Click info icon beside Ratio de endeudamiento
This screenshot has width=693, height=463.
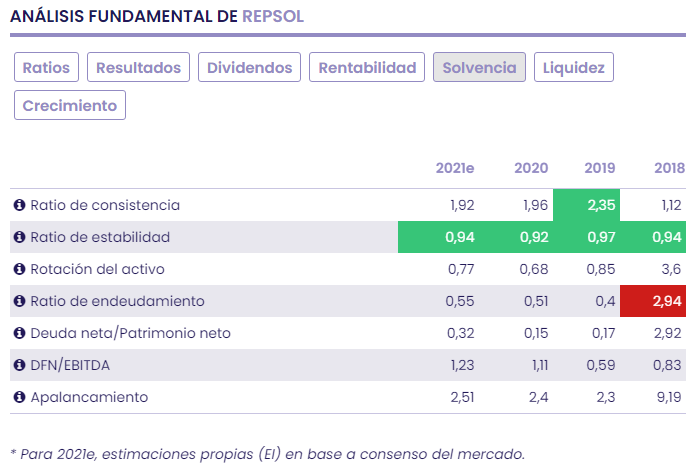19,301
